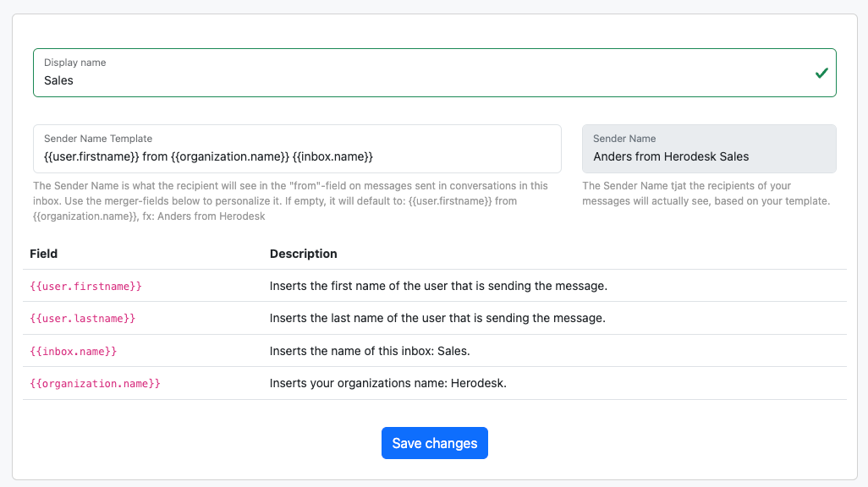The width and height of the screenshot is (868, 487).
Task: Select the {{user.firstname}} merge field code
Action: pyautogui.click(x=85, y=287)
